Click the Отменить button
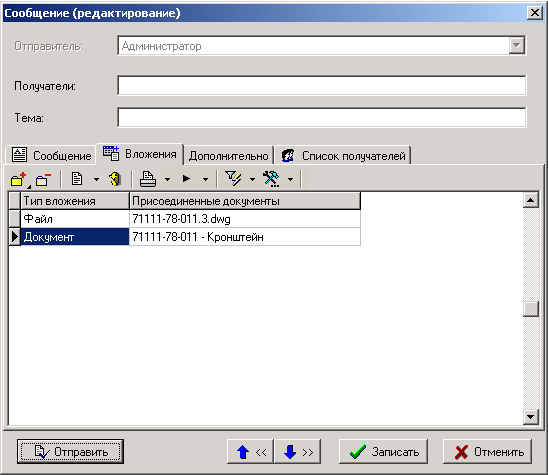This screenshot has width=548, height=475. pos(488,452)
